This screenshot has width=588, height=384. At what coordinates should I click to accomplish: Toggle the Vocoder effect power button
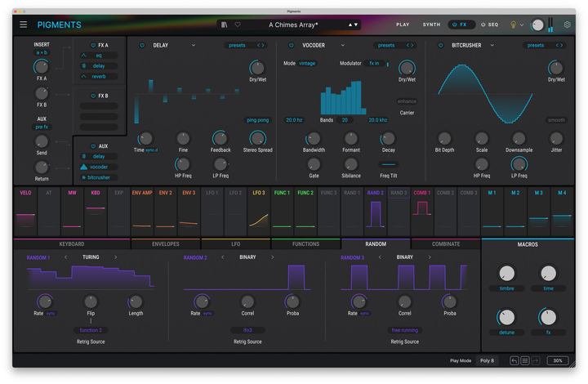tap(292, 45)
